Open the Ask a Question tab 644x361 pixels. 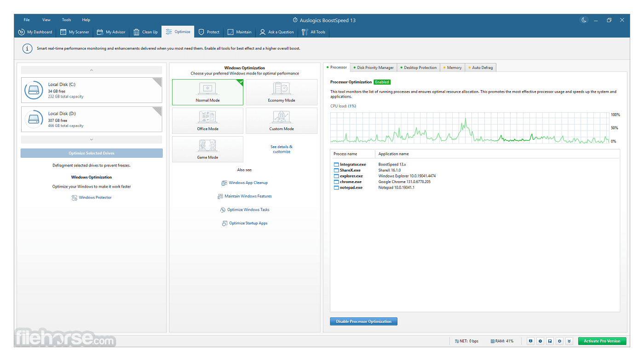coord(276,32)
